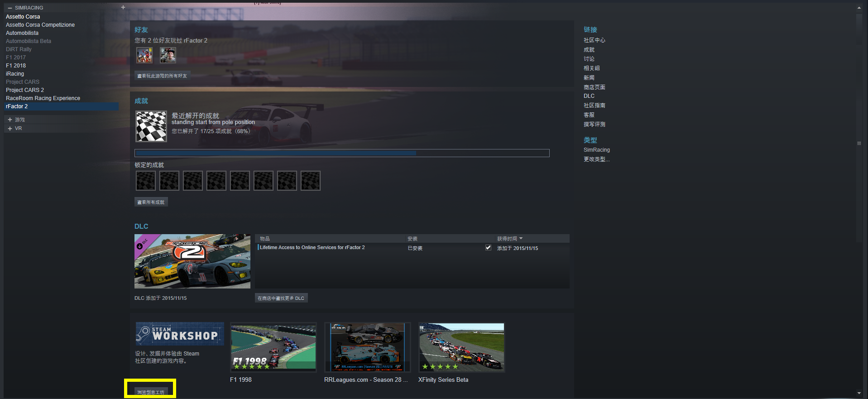Select Automobilista in the library list
Screen dimensions: 868x399
pyautogui.click(x=22, y=33)
